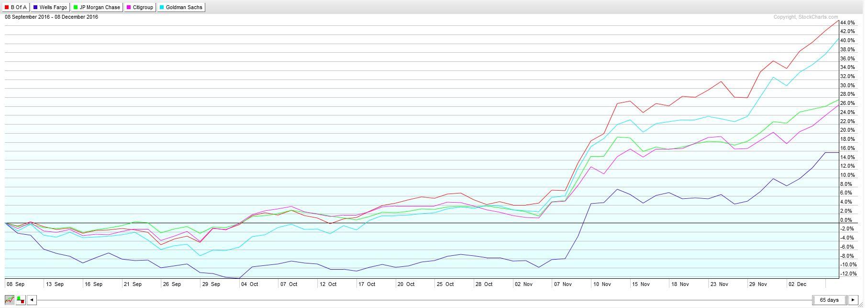
Task: Select the 65 days range label
Action: click(829, 300)
